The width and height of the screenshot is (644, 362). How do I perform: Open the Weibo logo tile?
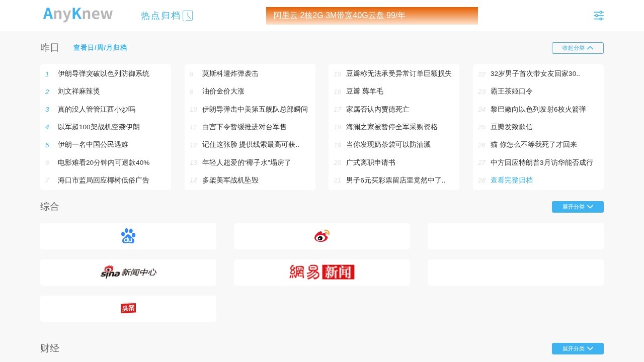[x=322, y=236]
